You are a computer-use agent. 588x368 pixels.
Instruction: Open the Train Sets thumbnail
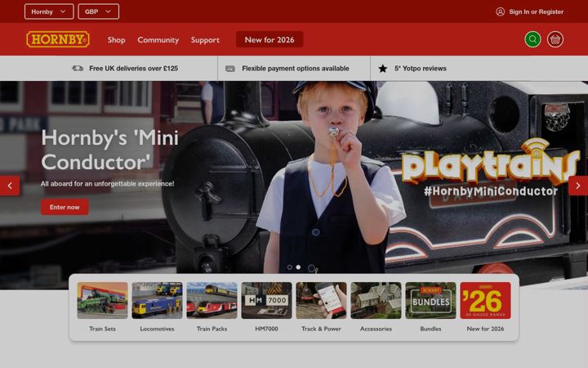click(102, 300)
